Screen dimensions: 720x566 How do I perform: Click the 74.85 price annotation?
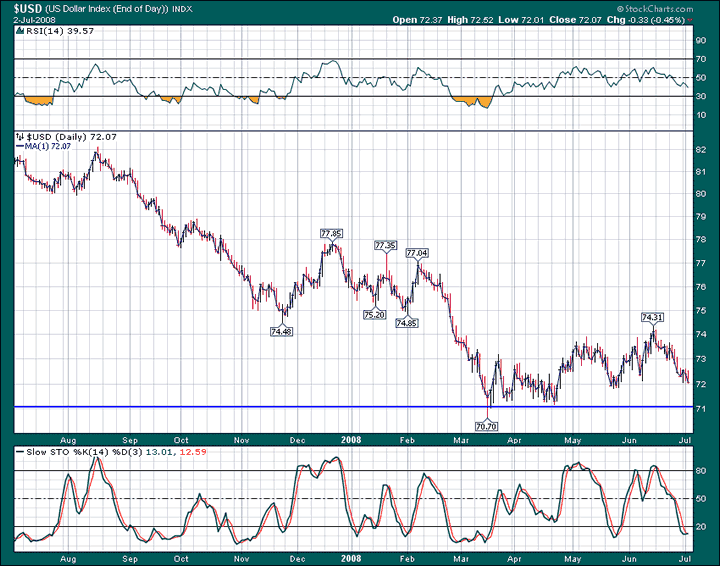[407, 323]
